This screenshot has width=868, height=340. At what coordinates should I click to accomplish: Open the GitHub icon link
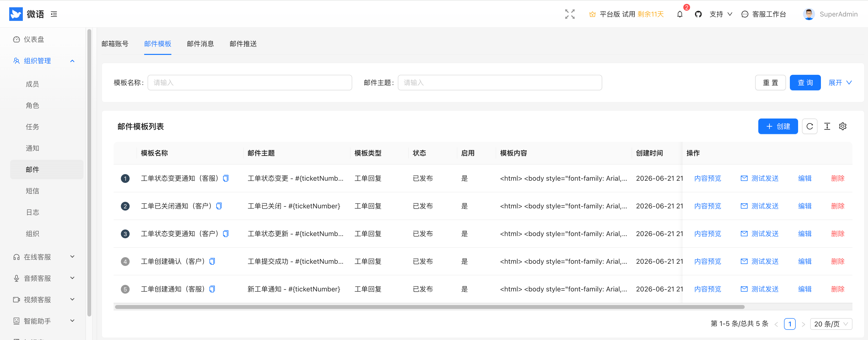click(x=698, y=14)
